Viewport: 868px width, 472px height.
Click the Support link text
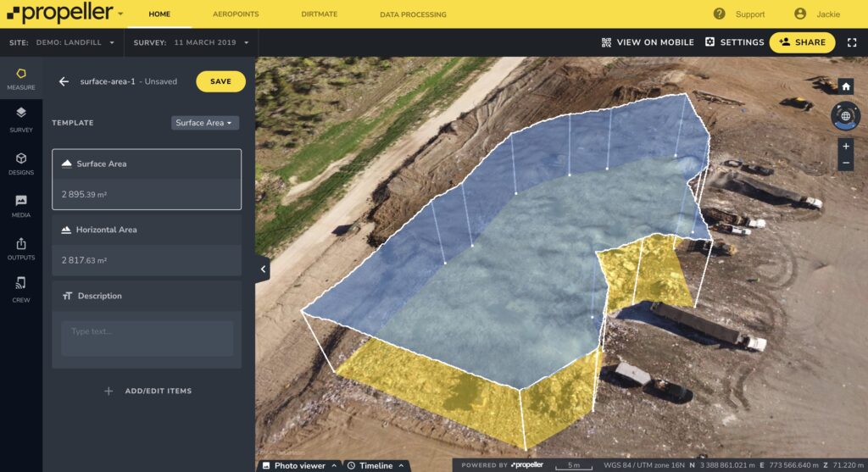750,14
